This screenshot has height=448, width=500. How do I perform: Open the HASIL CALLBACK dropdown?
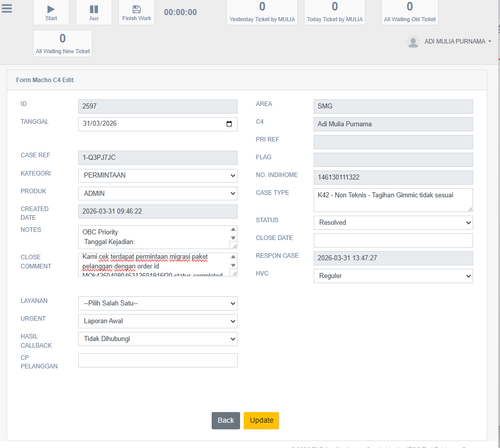(x=158, y=339)
